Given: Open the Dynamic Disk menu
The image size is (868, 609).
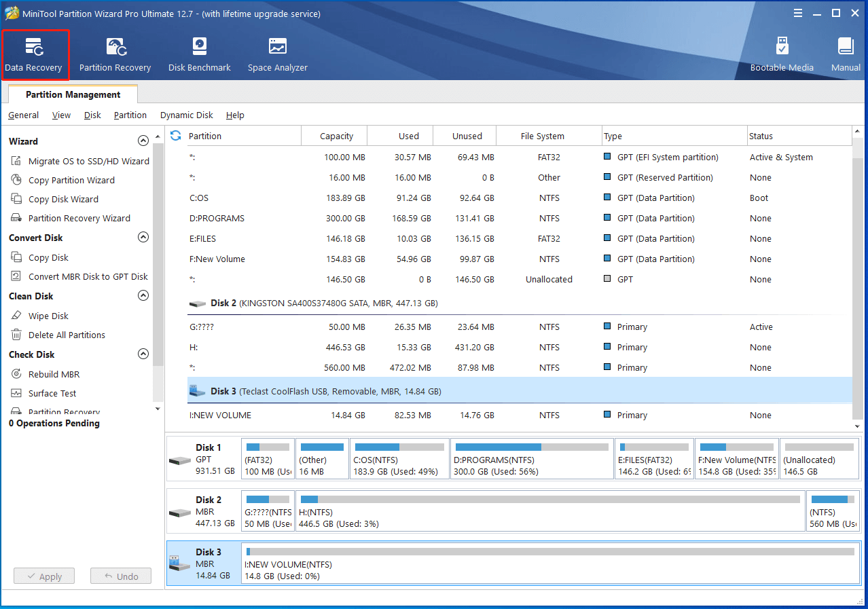Looking at the screenshot, I should click(187, 115).
